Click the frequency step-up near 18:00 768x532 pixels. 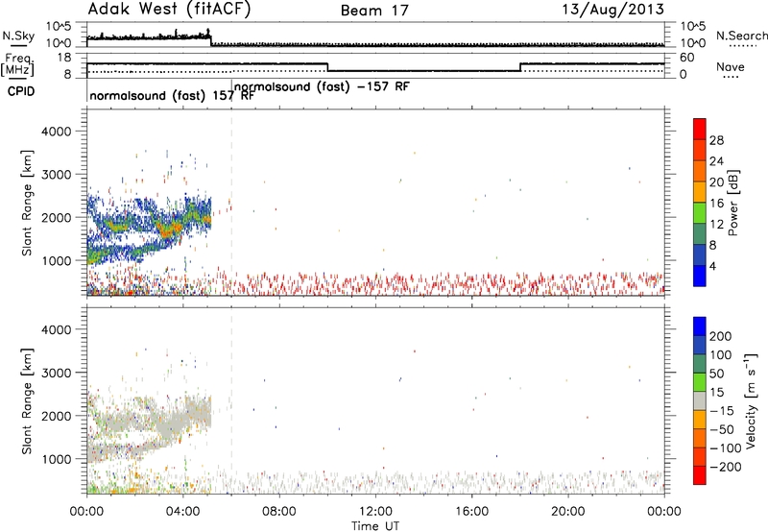tap(520, 67)
